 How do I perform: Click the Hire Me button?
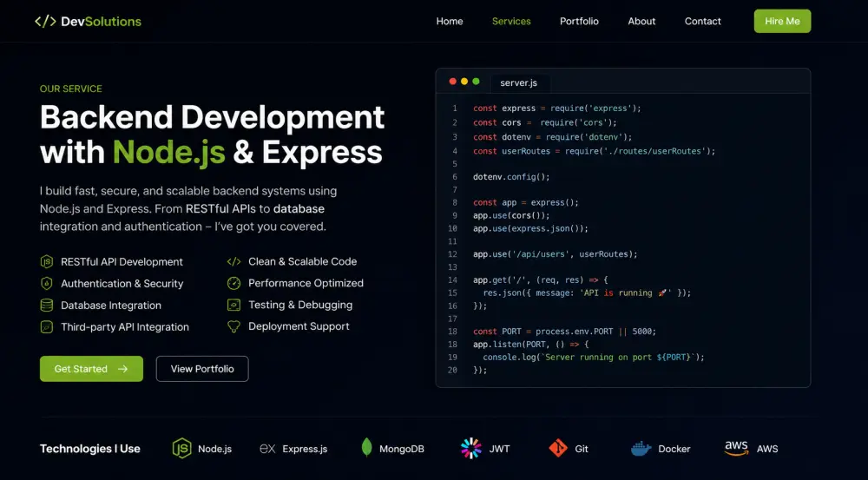[782, 21]
